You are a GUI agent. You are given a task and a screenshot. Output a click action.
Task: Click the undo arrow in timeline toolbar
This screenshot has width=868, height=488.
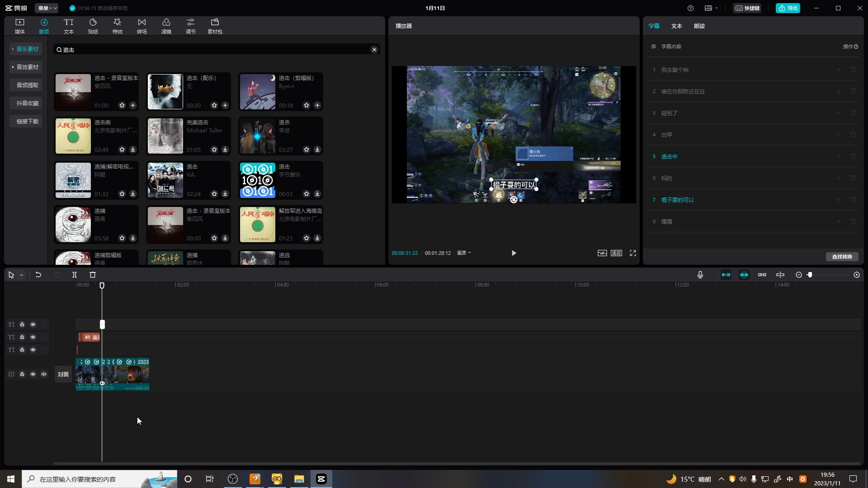(38, 275)
